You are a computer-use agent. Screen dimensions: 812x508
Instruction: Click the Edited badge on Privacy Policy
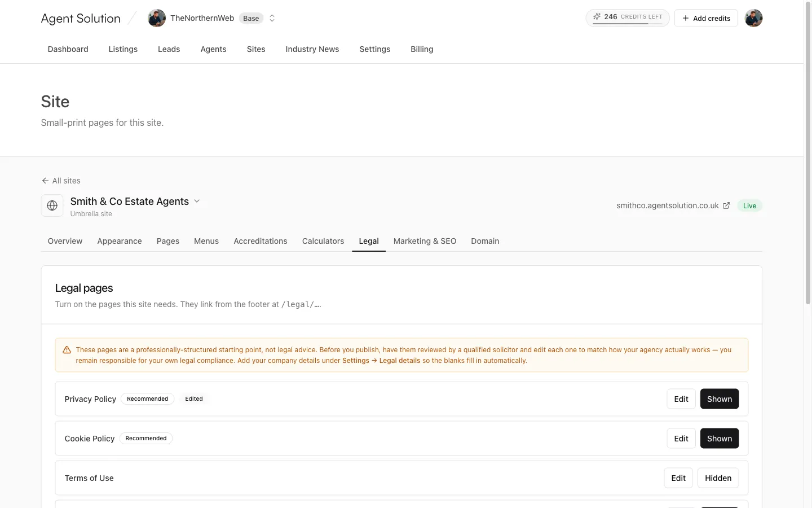[x=194, y=399]
